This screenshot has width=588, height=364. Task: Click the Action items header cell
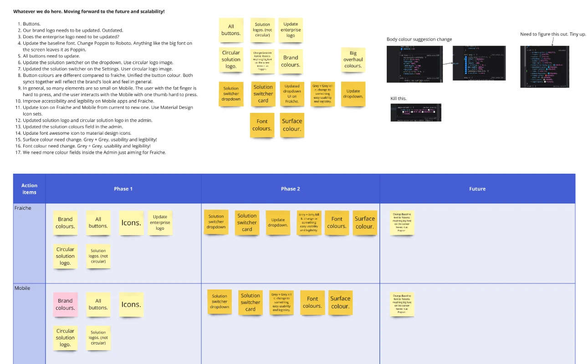pyautogui.click(x=29, y=189)
